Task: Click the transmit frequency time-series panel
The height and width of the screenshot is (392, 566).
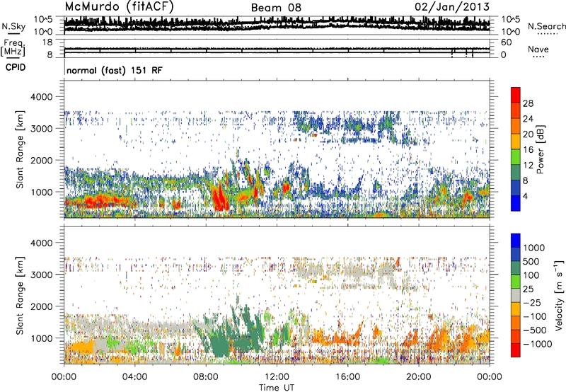Action: point(277,48)
